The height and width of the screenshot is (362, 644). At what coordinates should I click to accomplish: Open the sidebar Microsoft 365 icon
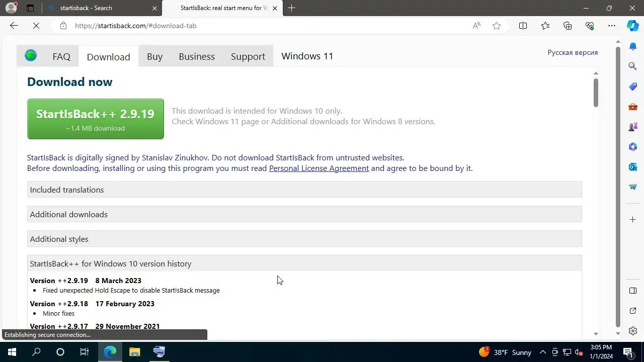(633, 147)
